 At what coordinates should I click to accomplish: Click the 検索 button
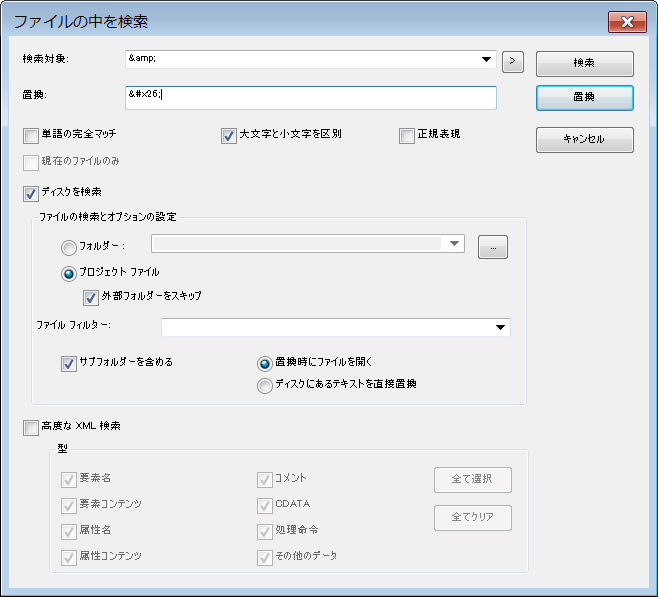point(585,64)
